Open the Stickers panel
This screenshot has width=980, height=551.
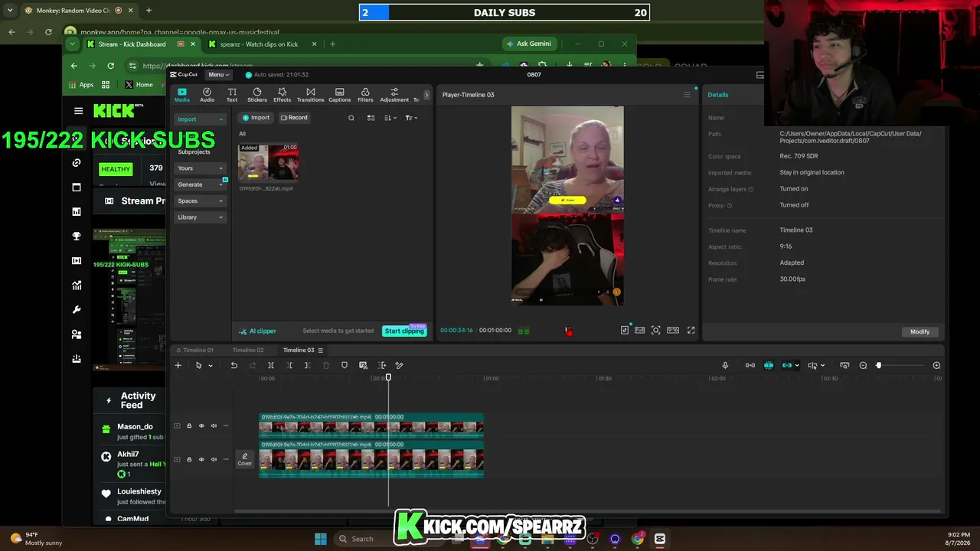[x=257, y=95]
